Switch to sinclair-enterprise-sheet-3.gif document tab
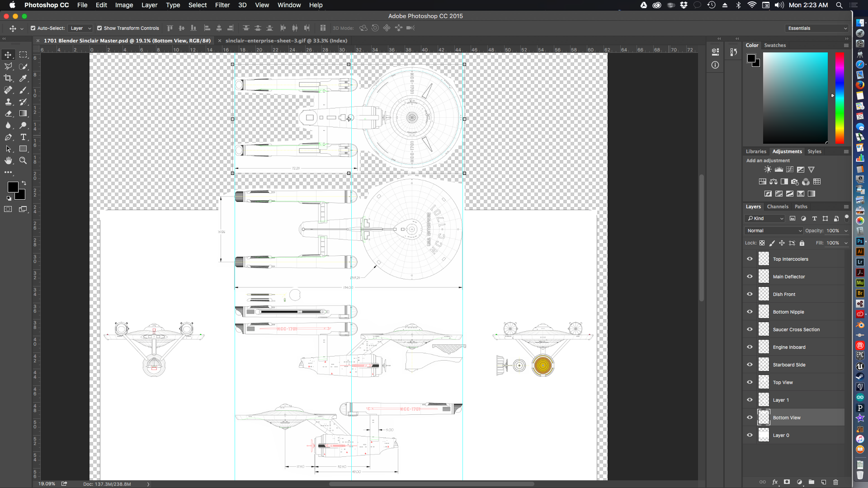The width and height of the screenshot is (868, 488). coord(286,41)
